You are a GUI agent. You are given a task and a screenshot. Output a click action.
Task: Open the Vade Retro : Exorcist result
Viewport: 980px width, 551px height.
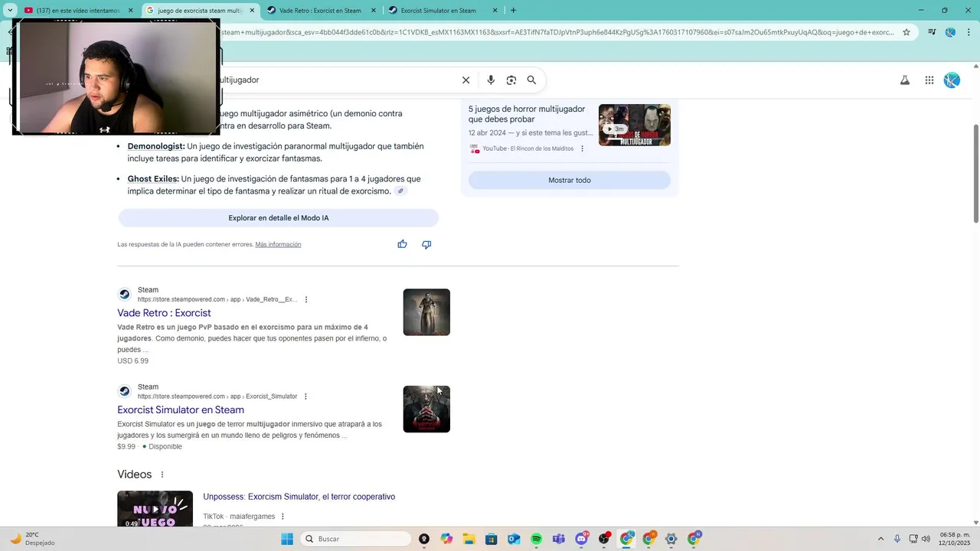tap(164, 313)
